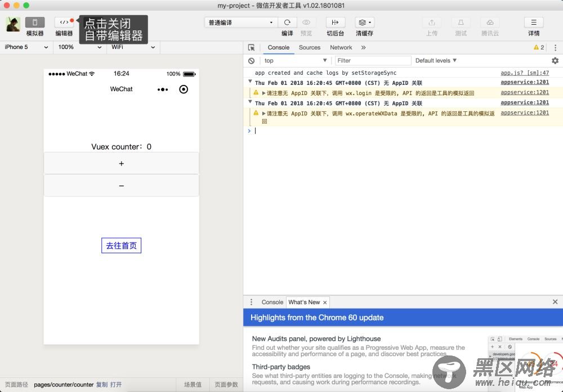The image size is (563, 392).
Task: Click the compile (编译) refresh icon
Action: click(287, 22)
